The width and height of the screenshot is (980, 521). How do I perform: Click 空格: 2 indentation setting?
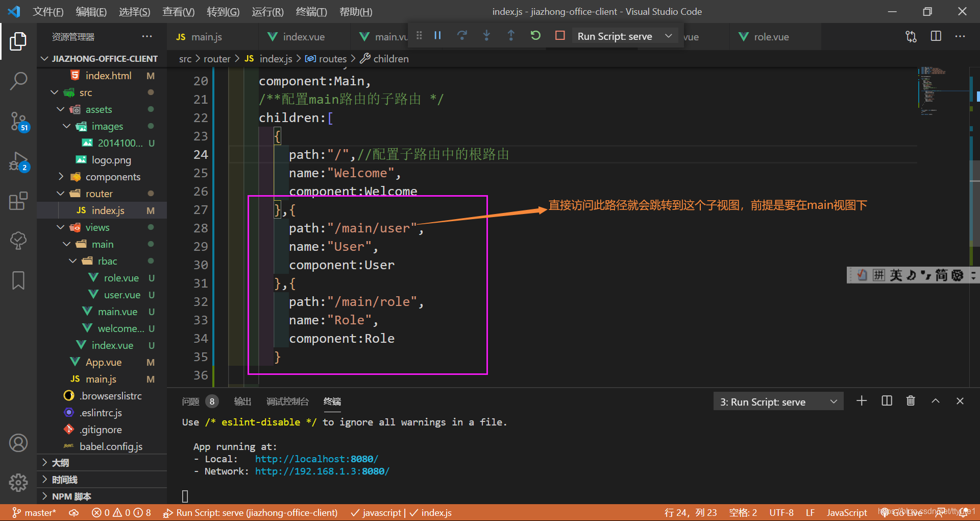[743, 512]
